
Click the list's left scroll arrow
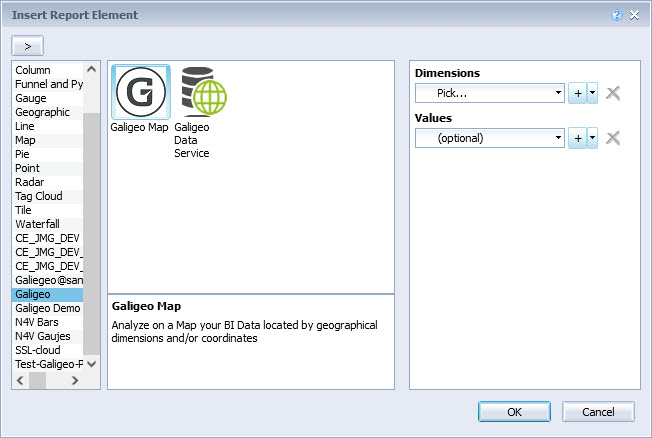pyautogui.click(x=20, y=380)
